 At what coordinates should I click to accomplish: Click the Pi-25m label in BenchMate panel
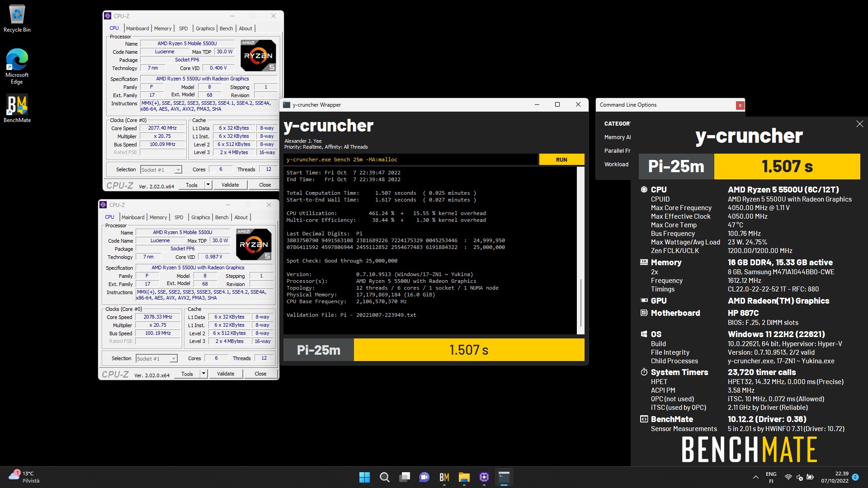tap(676, 166)
